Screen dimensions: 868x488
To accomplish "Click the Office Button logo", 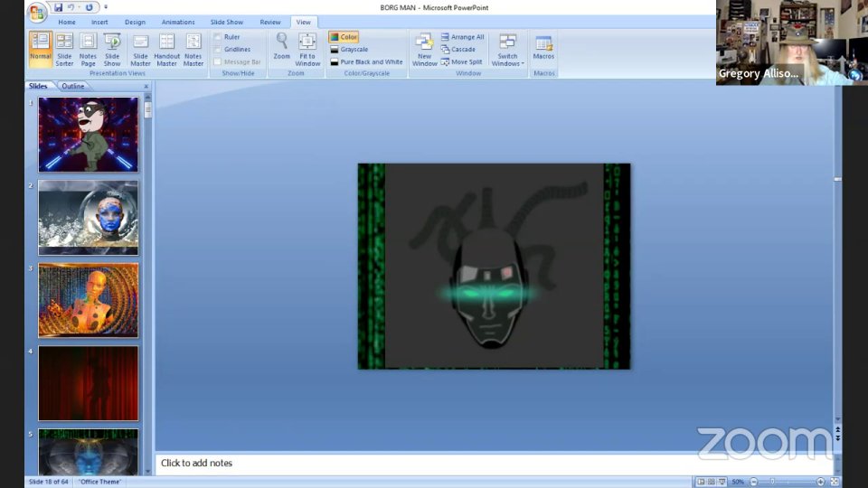I will (x=37, y=12).
